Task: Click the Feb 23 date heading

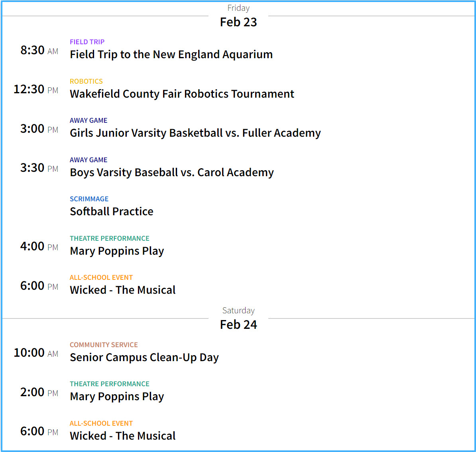Action: [x=238, y=22]
